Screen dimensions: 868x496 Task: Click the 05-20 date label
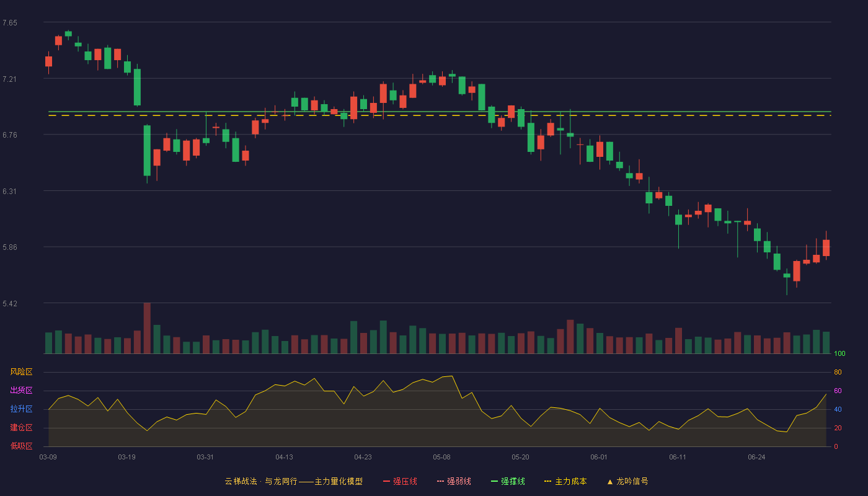pos(520,457)
